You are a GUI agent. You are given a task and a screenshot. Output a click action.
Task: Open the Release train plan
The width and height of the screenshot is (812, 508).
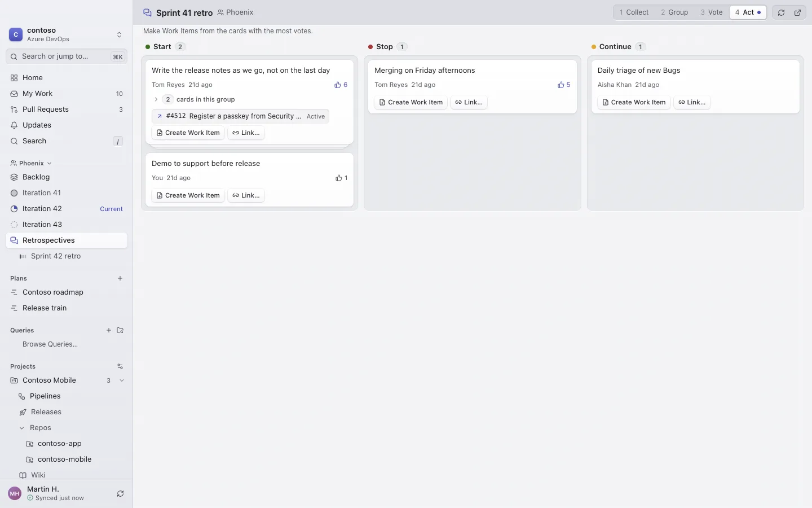(x=67, y=308)
